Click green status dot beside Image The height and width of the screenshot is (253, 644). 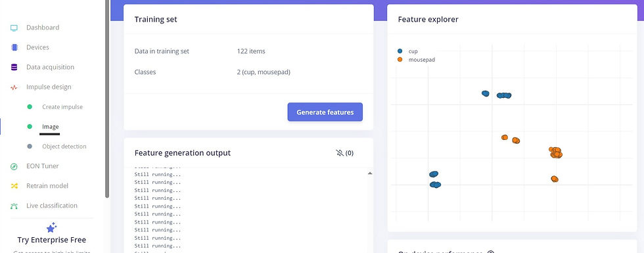[x=30, y=126]
